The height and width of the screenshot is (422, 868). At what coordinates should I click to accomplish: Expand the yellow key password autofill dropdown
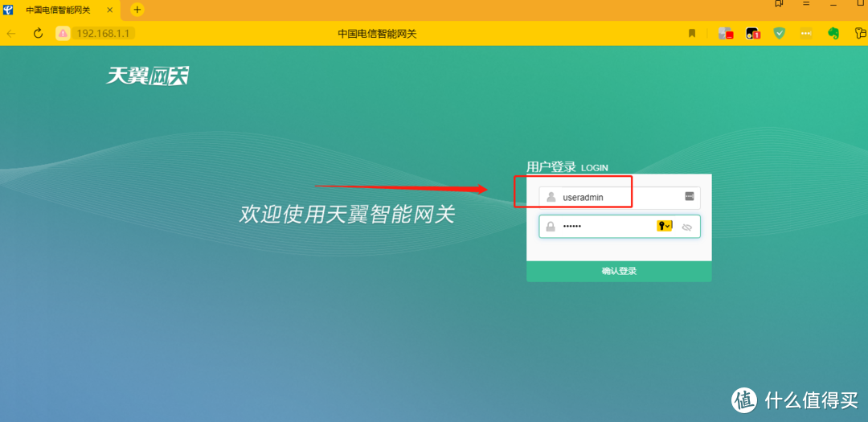tap(665, 226)
